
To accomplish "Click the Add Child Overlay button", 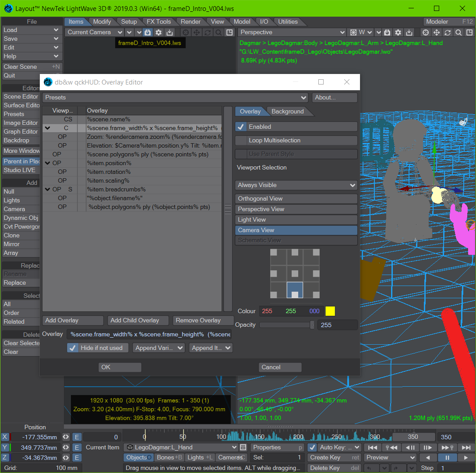I will [x=138, y=321].
